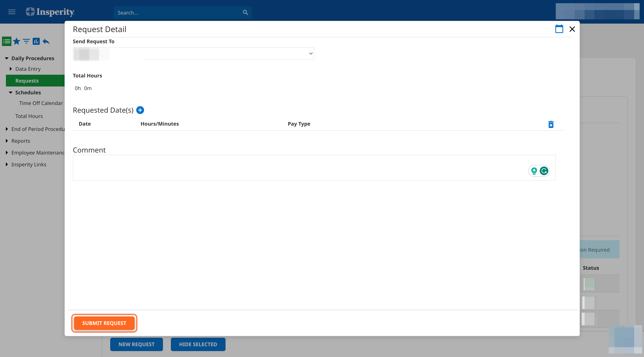Image resolution: width=644 pixels, height=357 pixels.
Task: Click the search magnifier icon
Action: tap(245, 12)
